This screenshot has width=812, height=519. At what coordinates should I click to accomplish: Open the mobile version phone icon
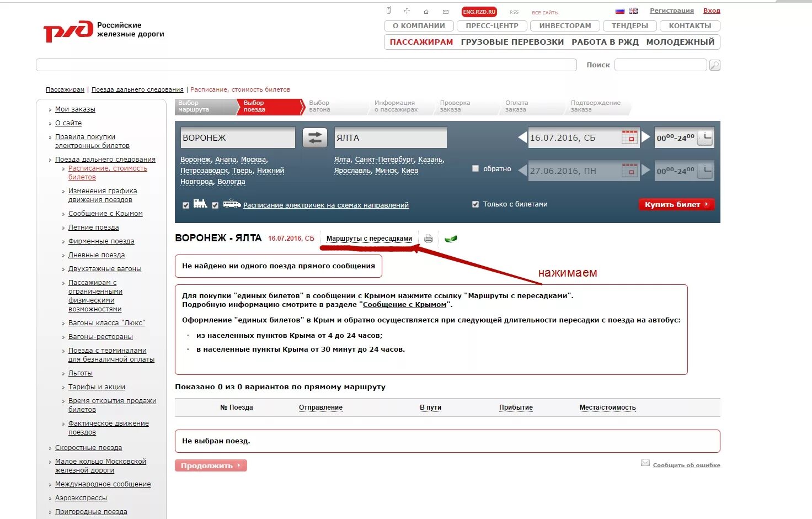coord(388,10)
